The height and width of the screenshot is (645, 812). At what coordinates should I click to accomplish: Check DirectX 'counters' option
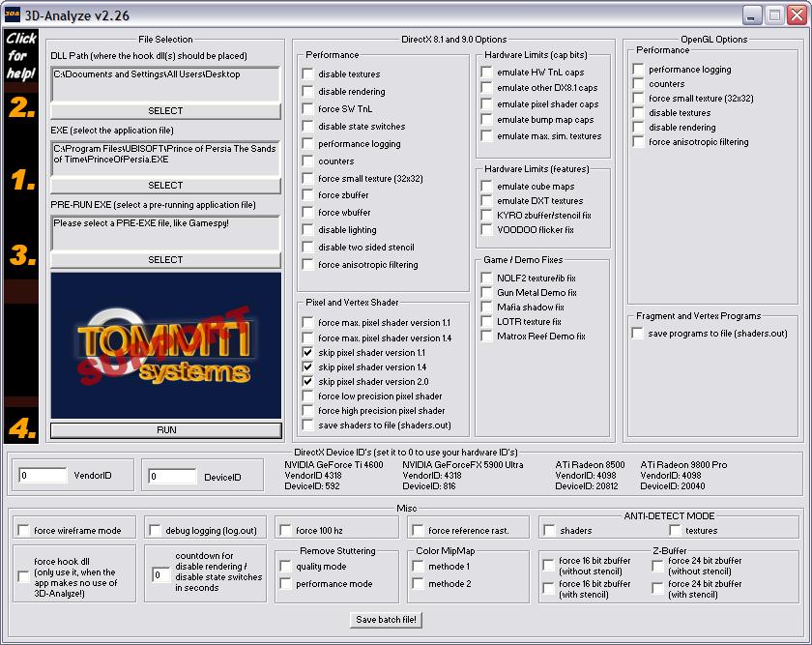coord(308,161)
